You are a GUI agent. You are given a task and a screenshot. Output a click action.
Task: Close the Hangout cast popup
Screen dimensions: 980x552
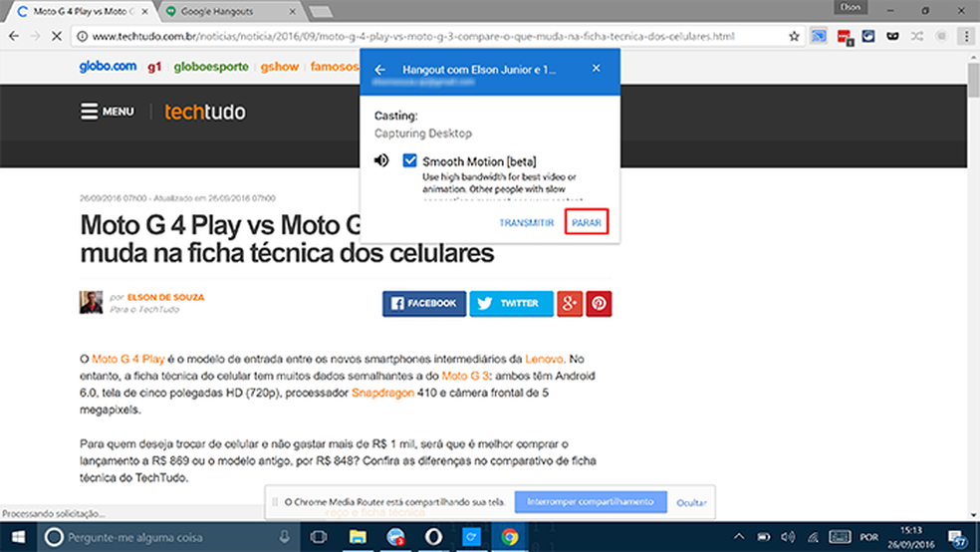pyautogui.click(x=597, y=68)
